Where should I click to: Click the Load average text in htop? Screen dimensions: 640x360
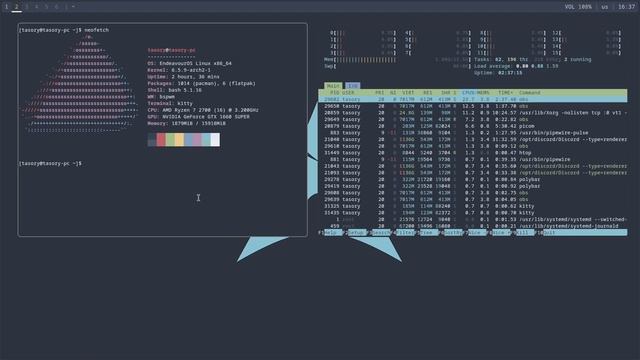(x=516, y=66)
